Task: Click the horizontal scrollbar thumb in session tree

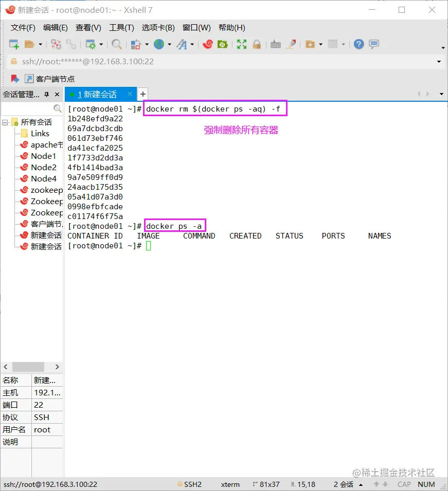Action: click(x=28, y=367)
